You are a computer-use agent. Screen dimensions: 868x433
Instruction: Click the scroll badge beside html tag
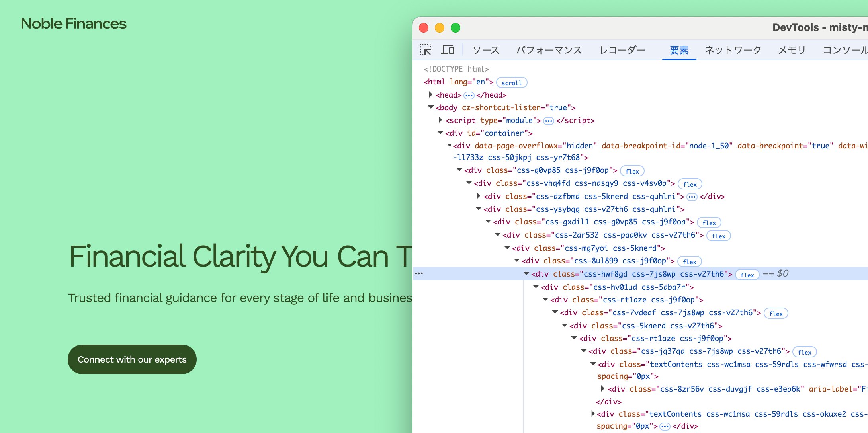[512, 83]
